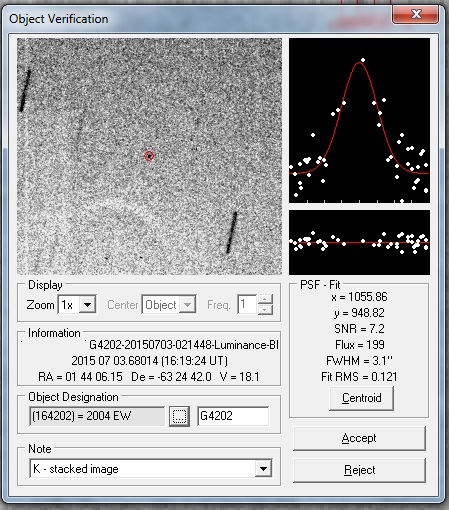Click the Freq. number field
Viewport: 449px width, 510px height.
point(247,304)
